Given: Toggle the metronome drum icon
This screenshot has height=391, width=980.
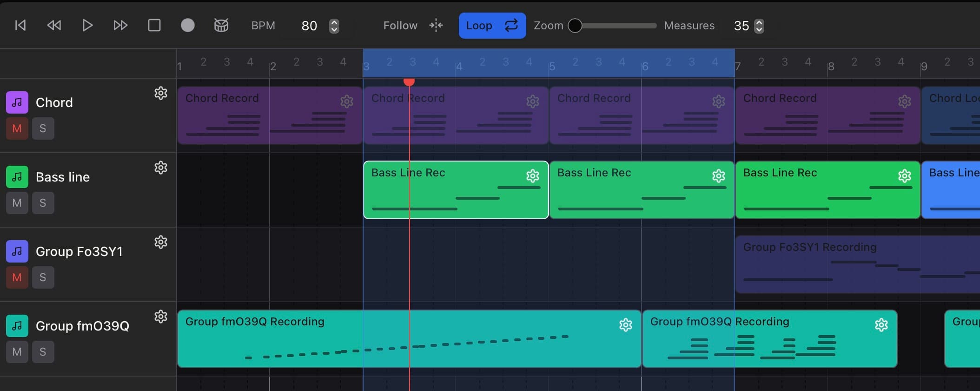Looking at the screenshot, I should coord(221,25).
